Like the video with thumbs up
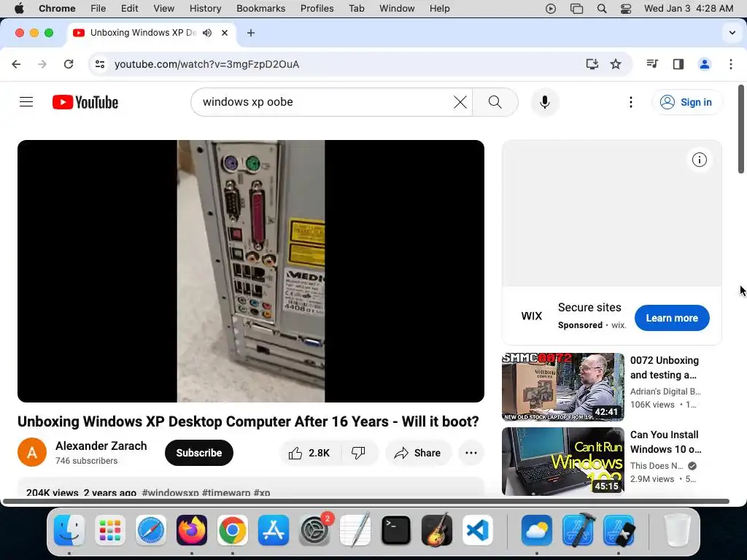The width and height of the screenshot is (747, 560). pos(310,453)
